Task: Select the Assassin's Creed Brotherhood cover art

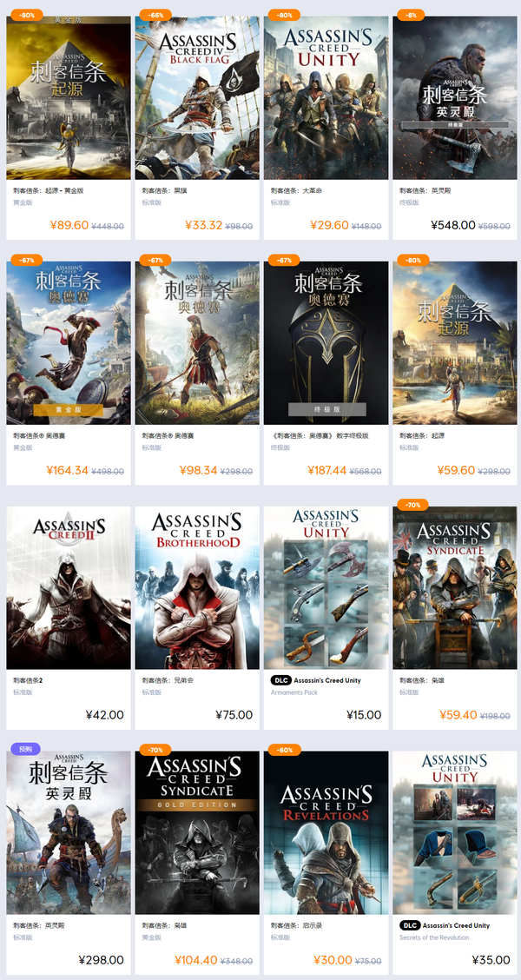Action: pos(197,586)
